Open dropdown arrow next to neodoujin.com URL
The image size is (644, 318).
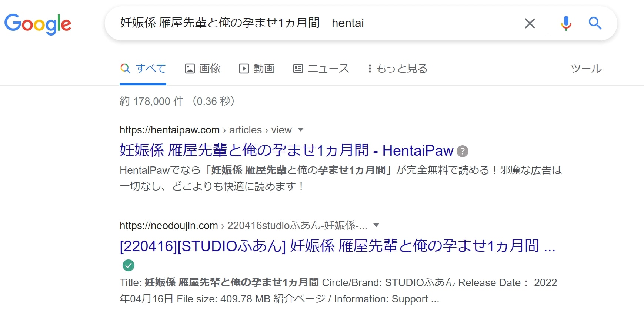point(376,225)
